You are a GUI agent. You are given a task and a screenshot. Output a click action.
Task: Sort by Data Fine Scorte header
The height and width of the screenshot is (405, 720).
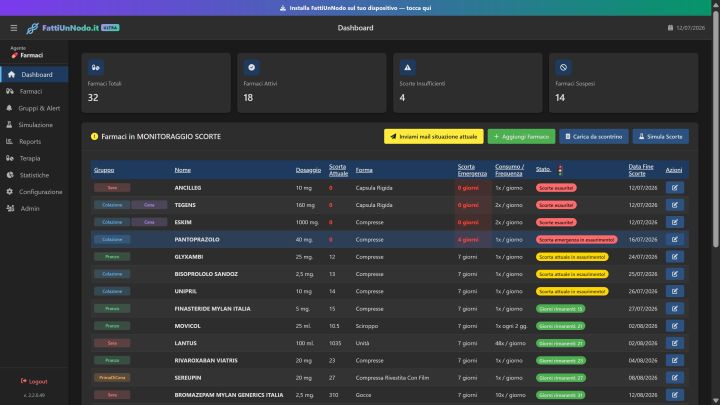coord(641,170)
